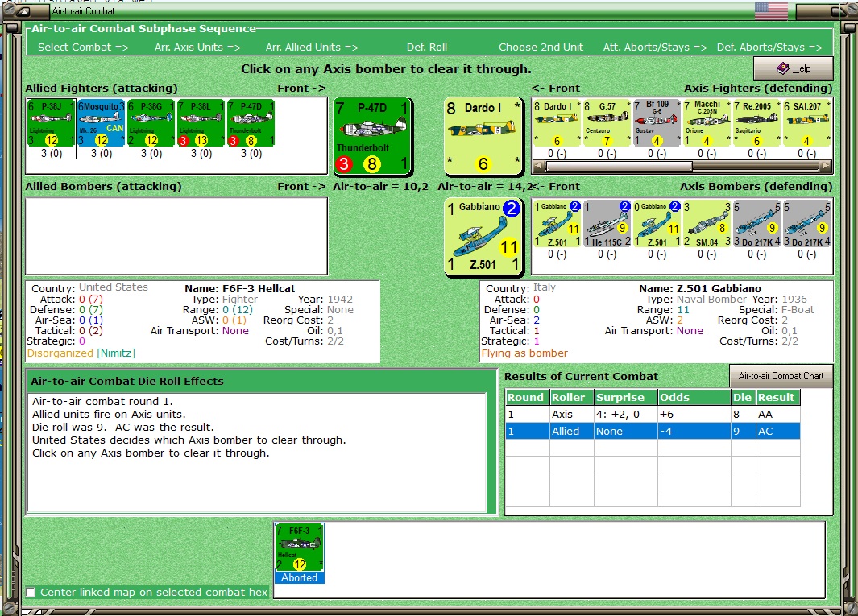This screenshot has width=858, height=616.
Task: Select the Mosquito CAN fighter counter
Action: point(101,123)
